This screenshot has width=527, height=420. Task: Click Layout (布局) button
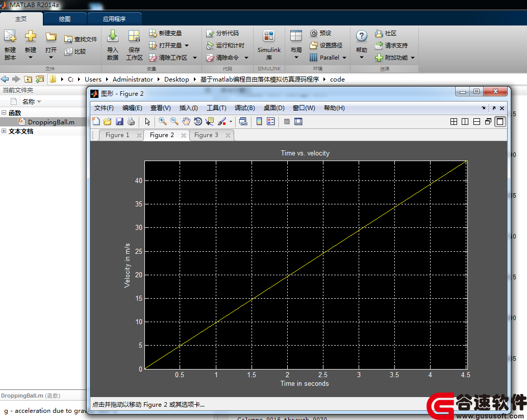click(296, 44)
